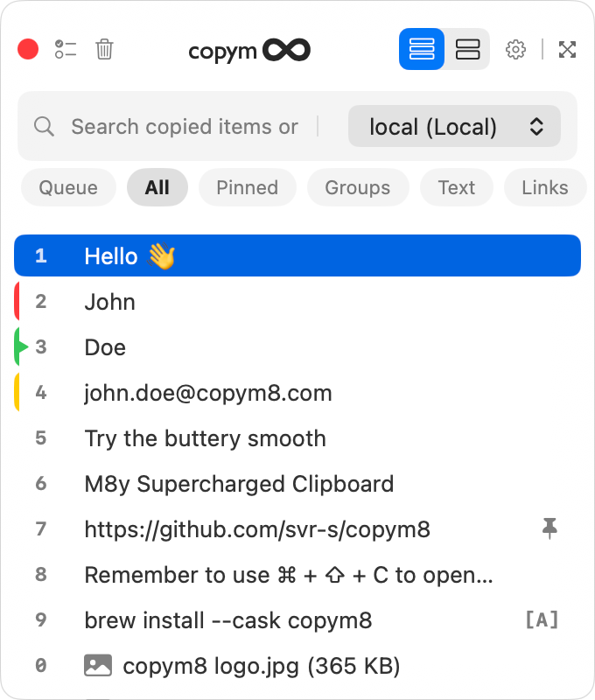Select M8y Supercharged Clipboard item
The image size is (595, 700).
coord(297,484)
